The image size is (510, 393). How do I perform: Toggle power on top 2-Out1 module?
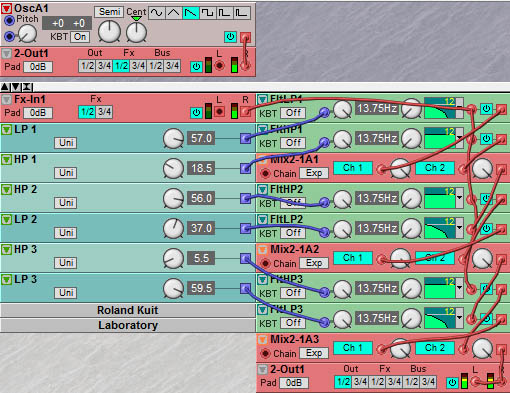click(196, 67)
